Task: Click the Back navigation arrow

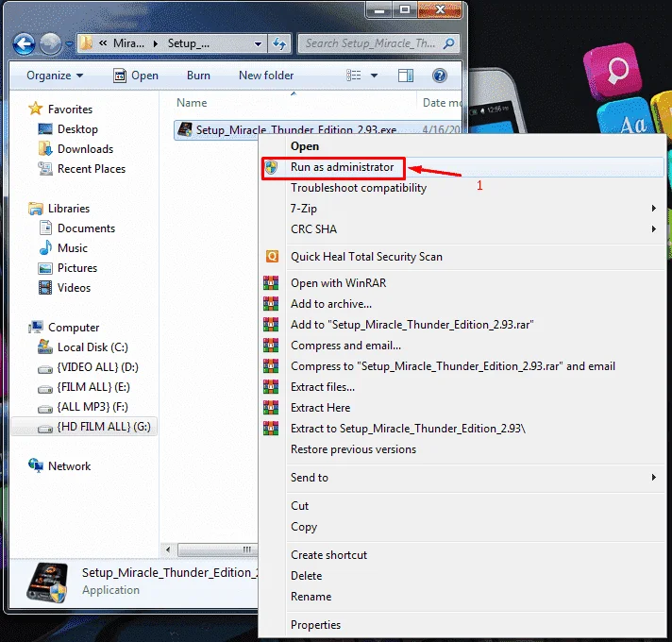Action: (x=24, y=43)
